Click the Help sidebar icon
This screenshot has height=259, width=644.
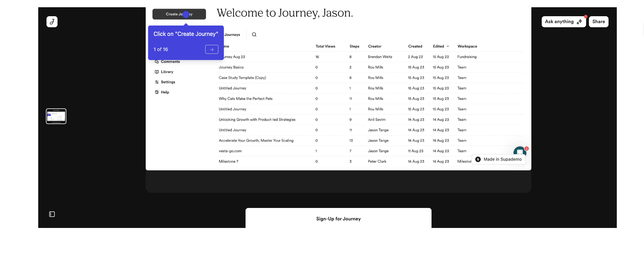[x=157, y=92]
